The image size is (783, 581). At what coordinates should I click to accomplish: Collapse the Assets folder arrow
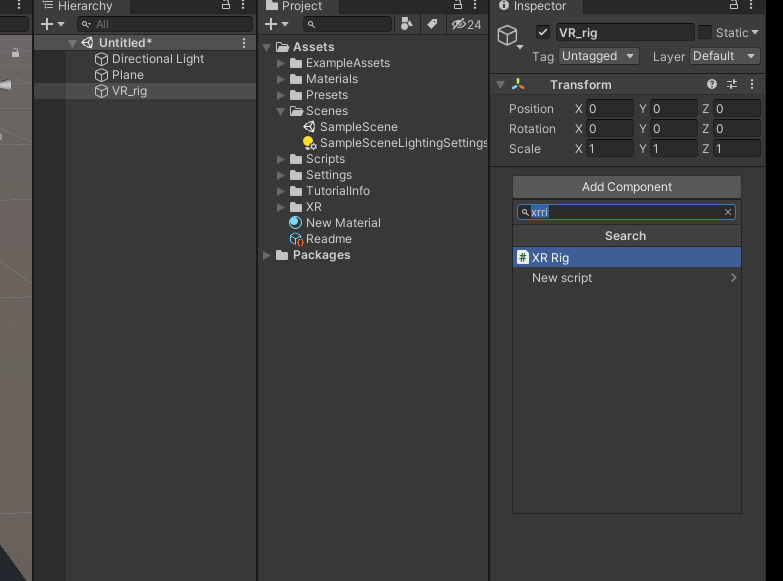(x=267, y=47)
